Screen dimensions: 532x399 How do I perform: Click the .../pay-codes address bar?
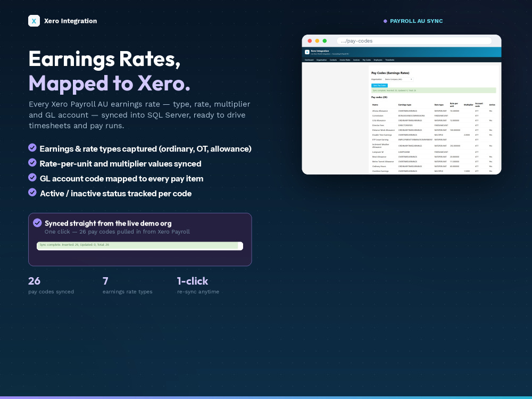coord(414,41)
